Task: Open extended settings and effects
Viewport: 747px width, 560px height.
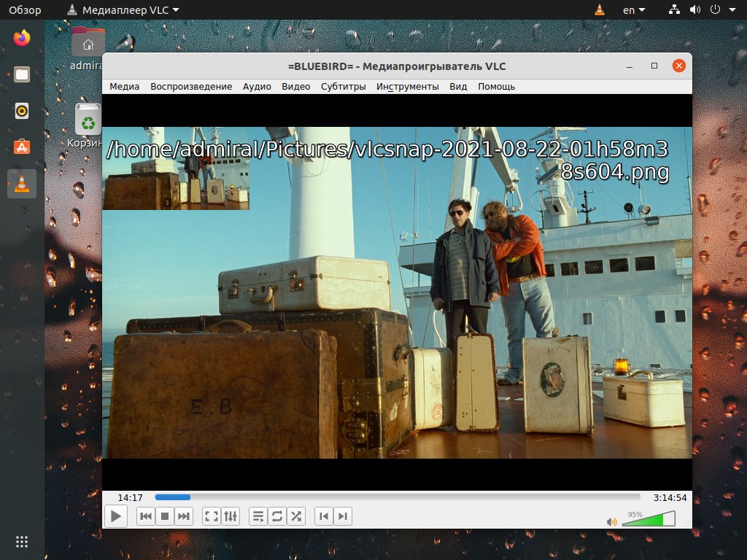Action: [x=231, y=516]
